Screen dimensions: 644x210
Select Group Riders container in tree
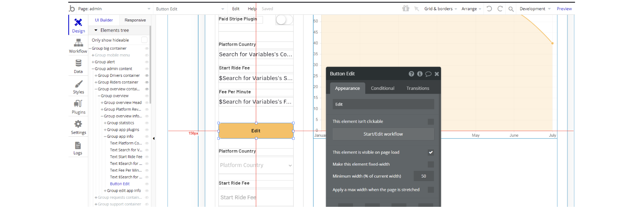118,82
